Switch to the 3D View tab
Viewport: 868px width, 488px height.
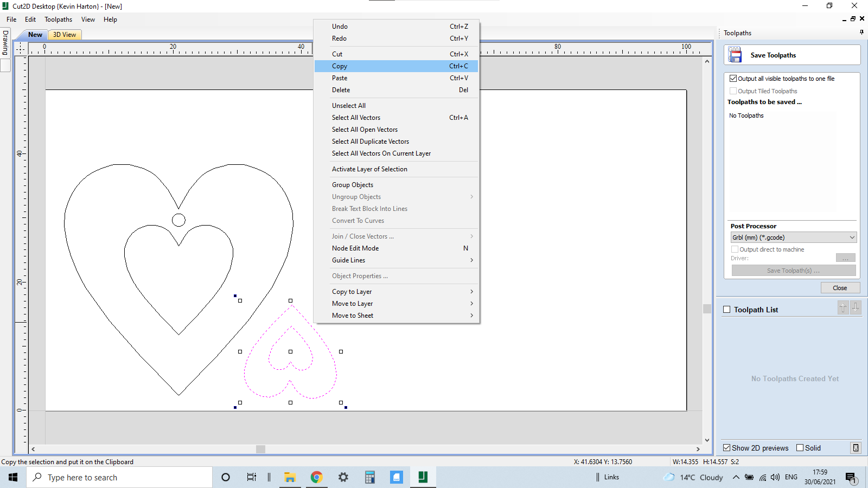click(64, 34)
